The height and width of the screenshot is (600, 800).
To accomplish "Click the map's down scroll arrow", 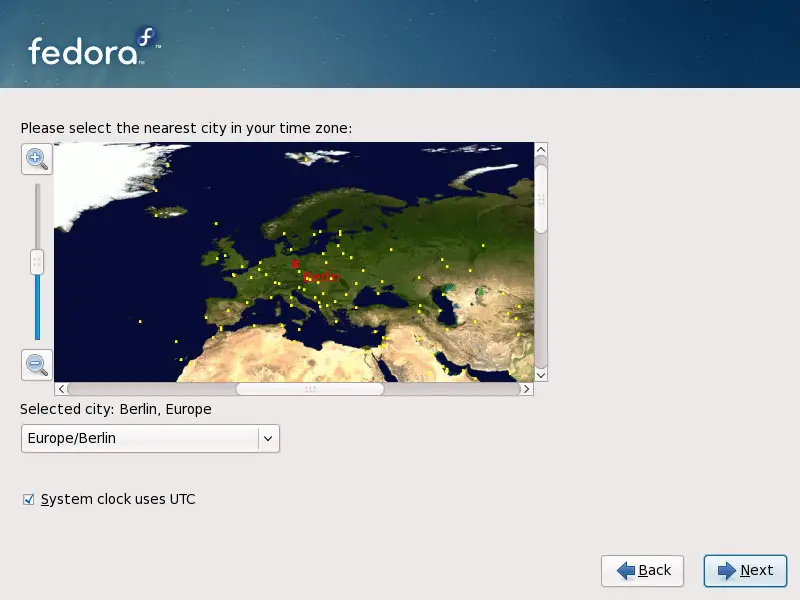I will [x=541, y=375].
